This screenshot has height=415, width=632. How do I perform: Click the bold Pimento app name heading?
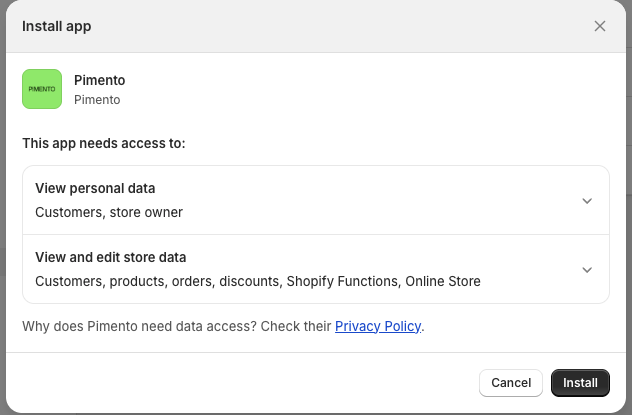[100, 80]
